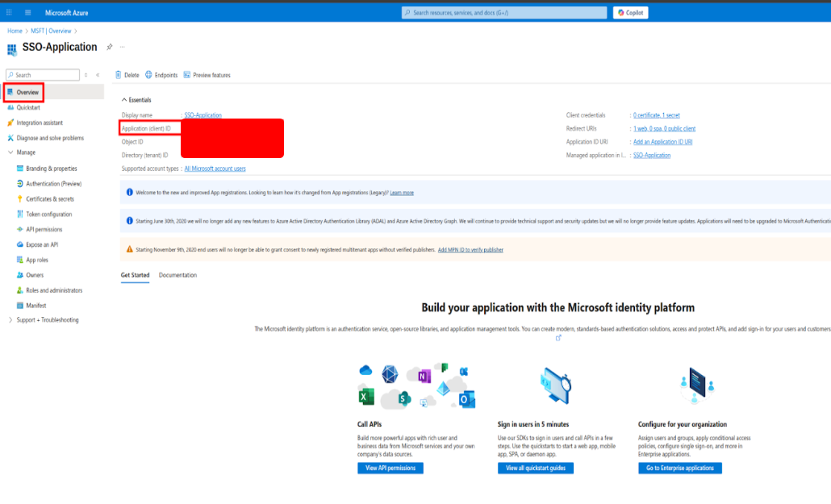Image resolution: width=831 pixels, height=504 pixels.
Task: Click the Copilot button
Action: coord(630,13)
